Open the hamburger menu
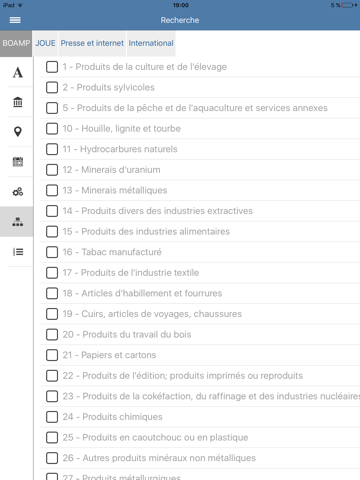The image size is (360, 480). (15, 20)
